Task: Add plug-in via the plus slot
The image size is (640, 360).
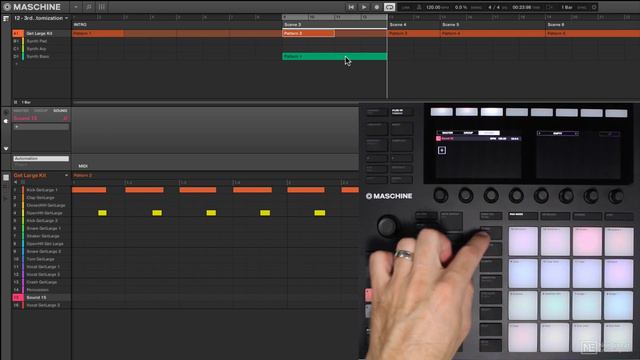Action: click(41, 127)
